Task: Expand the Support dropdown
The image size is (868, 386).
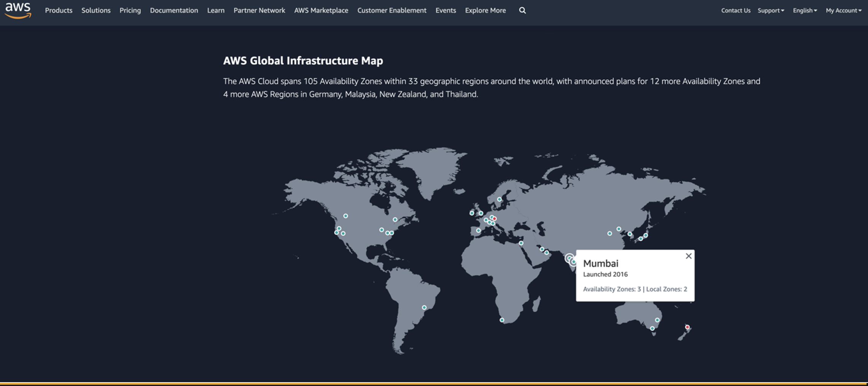Action: [771, 10]
